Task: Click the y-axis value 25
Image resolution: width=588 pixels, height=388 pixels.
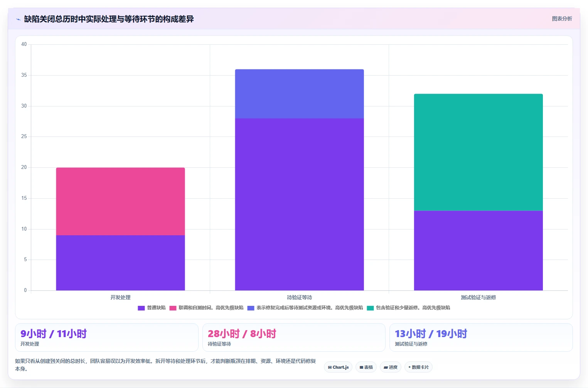Action: [x=24, y=137]
